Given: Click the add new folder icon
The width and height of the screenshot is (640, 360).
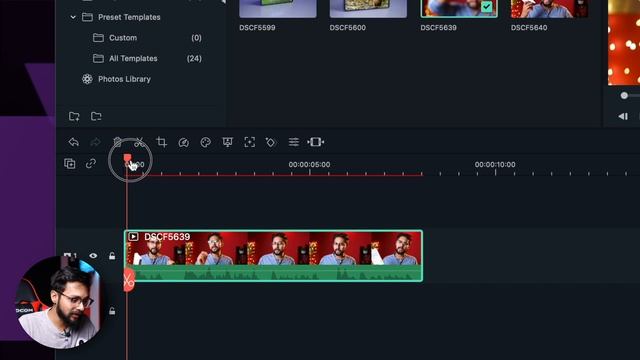Looking at the screenshot, I should [74, 117].
